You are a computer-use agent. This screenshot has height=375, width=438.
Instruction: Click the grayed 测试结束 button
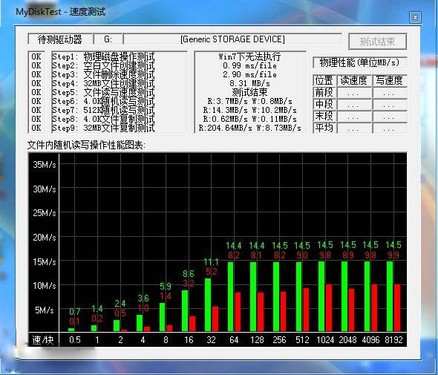[x=377, y=42]
